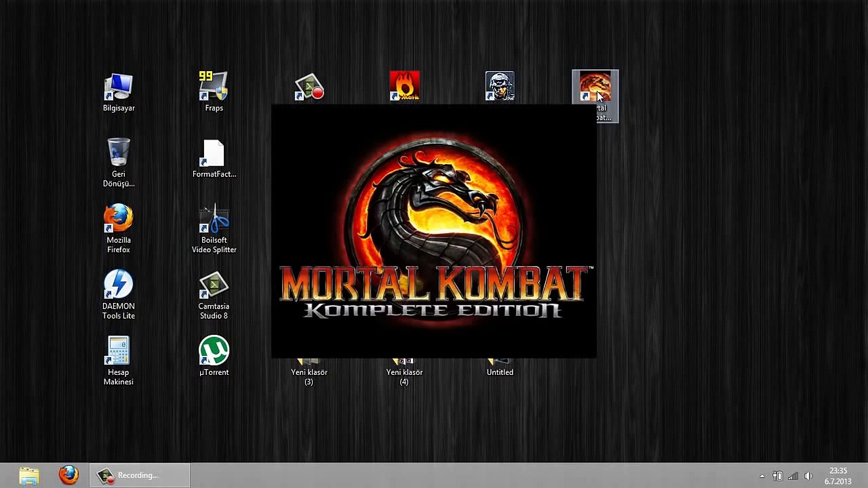The image size is (868, 488).
Task: Open Firefox from the taskbar
Action: click(x=68, y=475)
